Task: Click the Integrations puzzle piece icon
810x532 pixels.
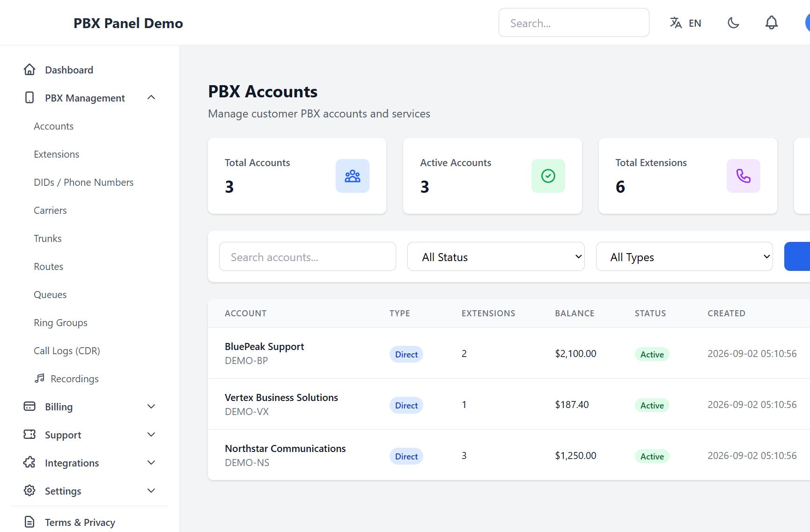Action: pyautogui.click(x=29, y=462)
